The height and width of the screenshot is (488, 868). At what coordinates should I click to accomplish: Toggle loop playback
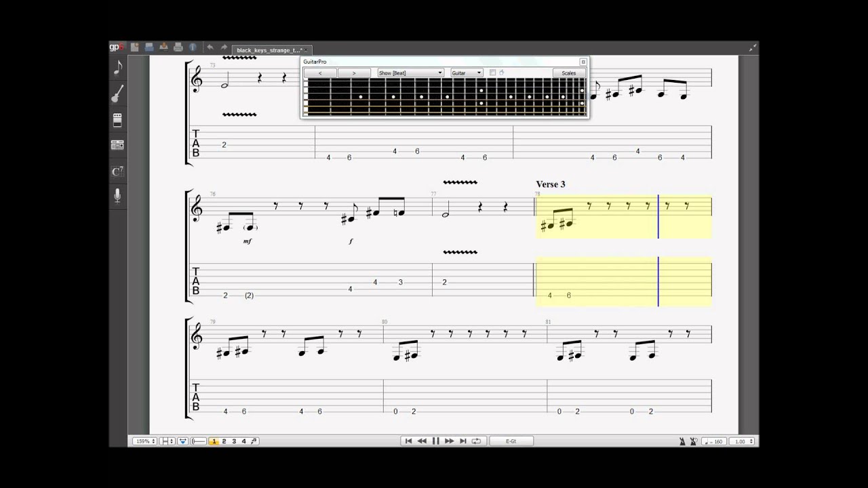pyautogui.click(x=476, y=441)
